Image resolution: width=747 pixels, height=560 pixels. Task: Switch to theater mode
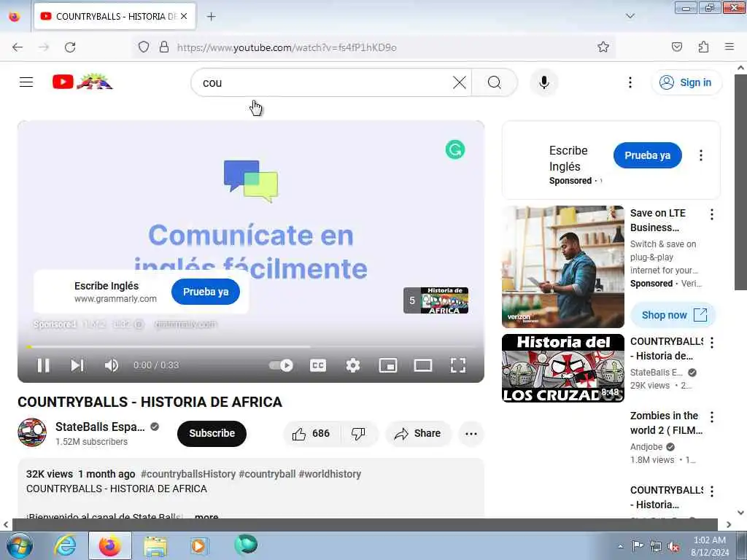pos(423,365)
